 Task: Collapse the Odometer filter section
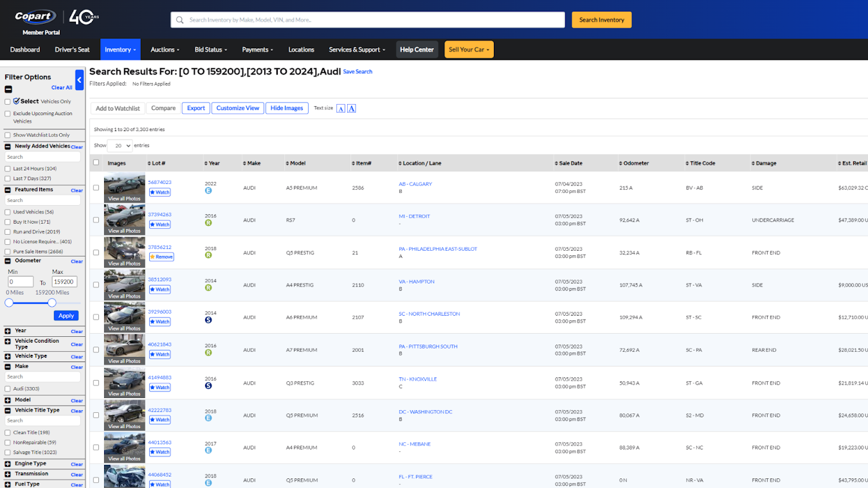click(x=8, y=261)
